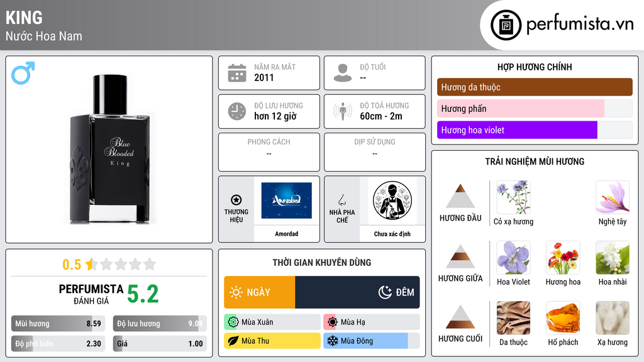Click the 5.2 Perfumista score
Viewport: 644px width, 362px height.
[x=143, y=294]
